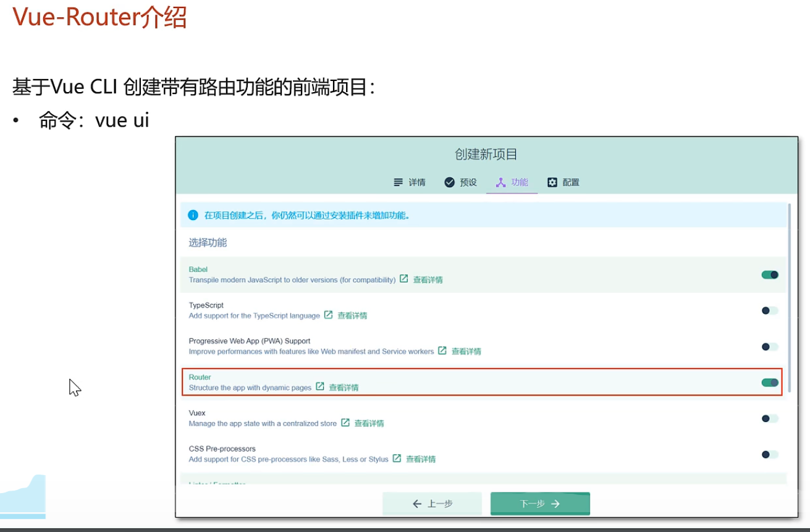Go back with the 上一步 button
The width and height of the screenshot is (810, 532).
432,504
